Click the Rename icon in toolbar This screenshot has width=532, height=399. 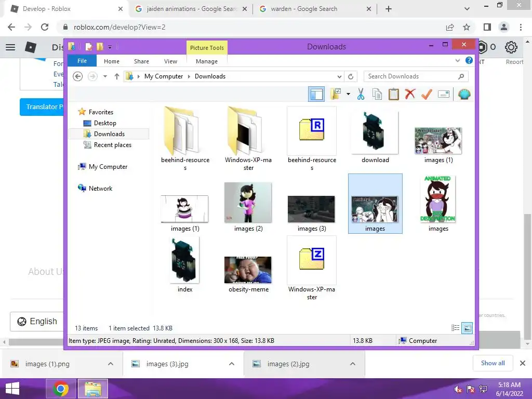[444, 94]
